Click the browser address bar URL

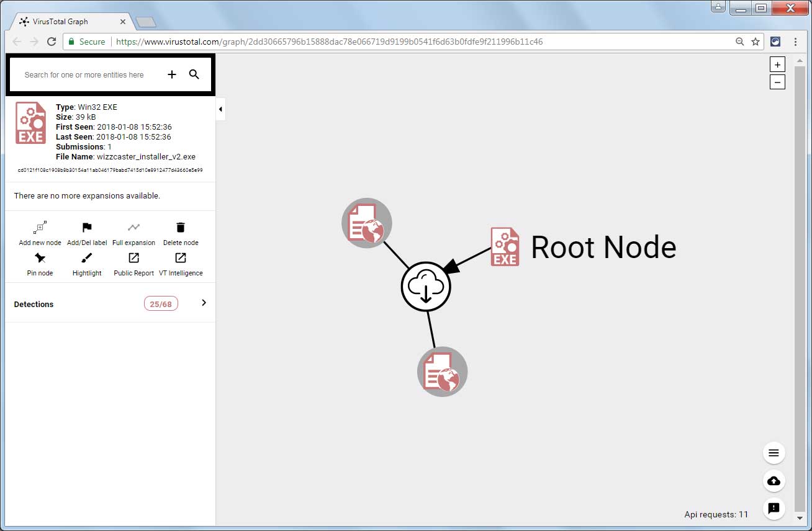[329, 42]
